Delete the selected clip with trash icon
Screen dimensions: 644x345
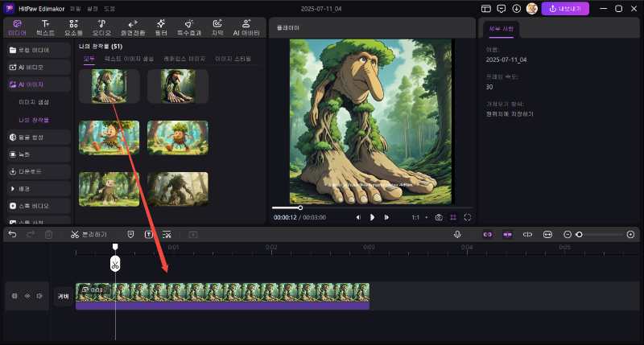coord(48,234)
